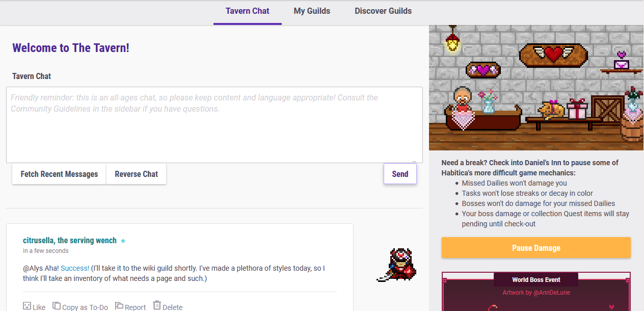The width and height of the screenshot is (644, 311).
Task: Copy citrusella's message as a To-Do
Action: (x=81, y=306)
